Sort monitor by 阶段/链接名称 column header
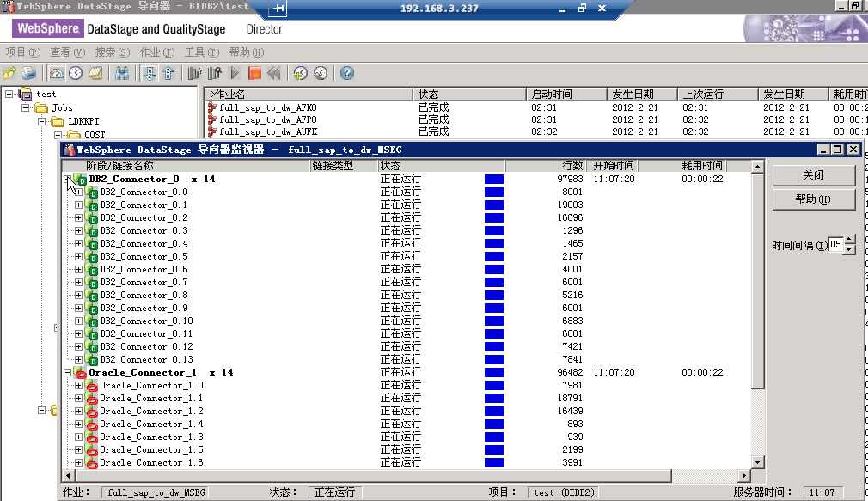Viewport: 868px width, 501px height. (186, 166)
